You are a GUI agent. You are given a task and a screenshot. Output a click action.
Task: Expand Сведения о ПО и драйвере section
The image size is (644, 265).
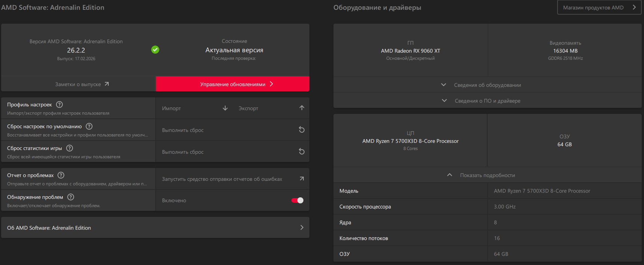488,101
